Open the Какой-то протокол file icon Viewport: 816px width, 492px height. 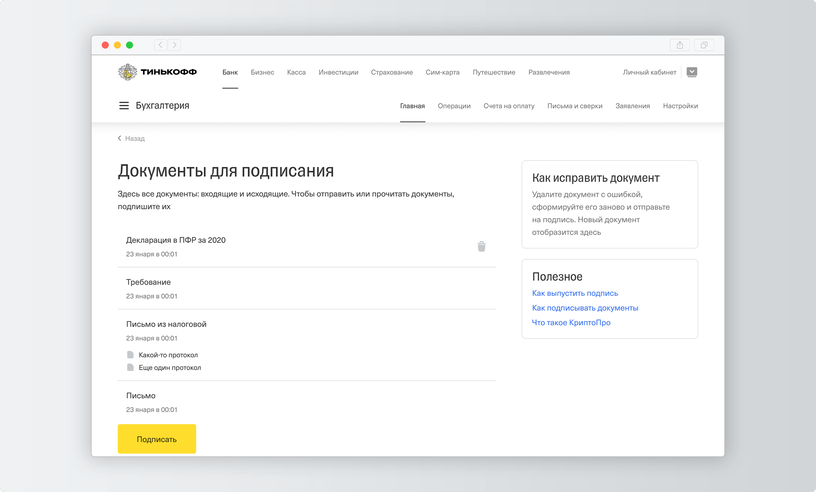click(130, 355)
